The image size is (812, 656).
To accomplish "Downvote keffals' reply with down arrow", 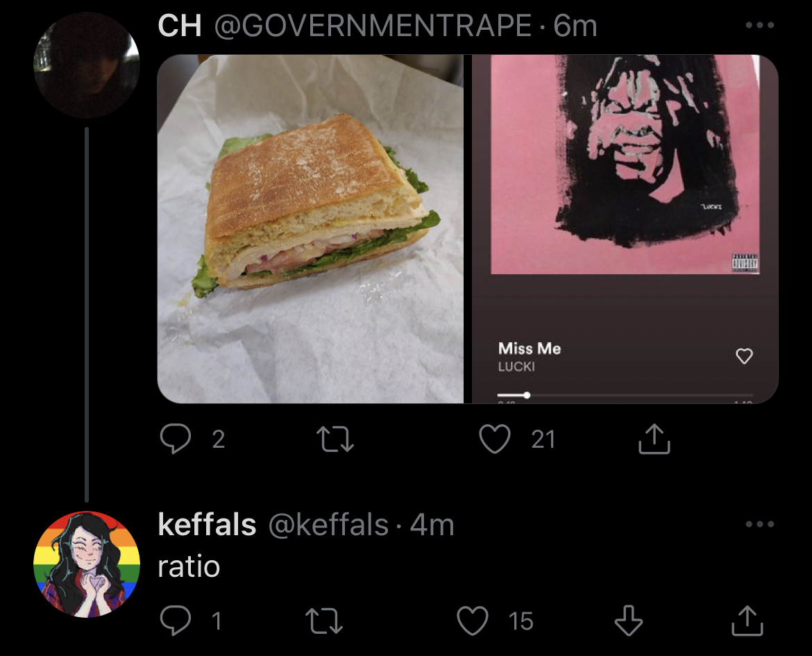I will click(x=629, y=620).
